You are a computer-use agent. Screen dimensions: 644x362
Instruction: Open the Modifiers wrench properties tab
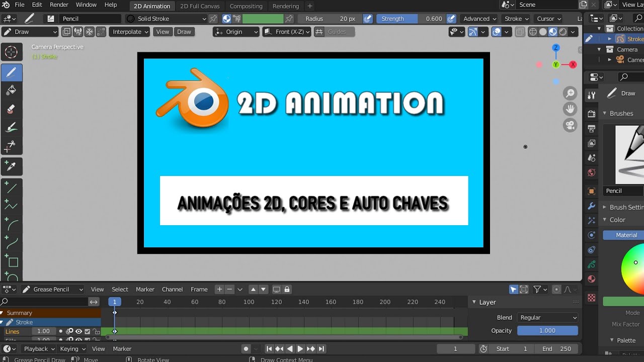pos(592,206)
